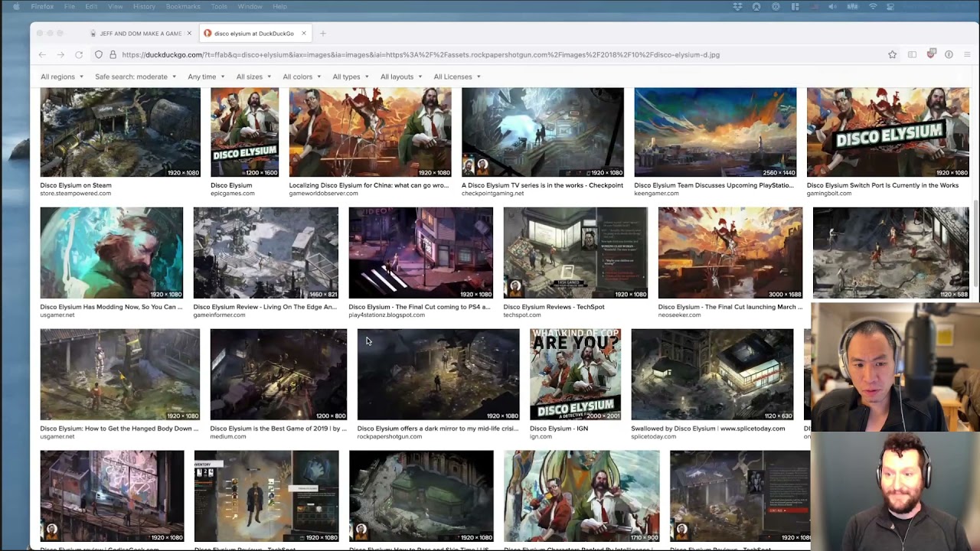
Task: Open a new tab with plus button
Action: point(323,34)
